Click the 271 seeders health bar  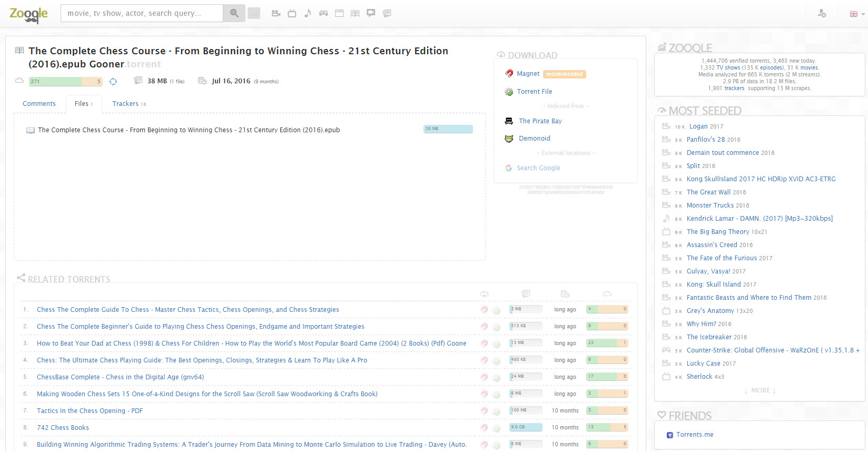[66, 82]
